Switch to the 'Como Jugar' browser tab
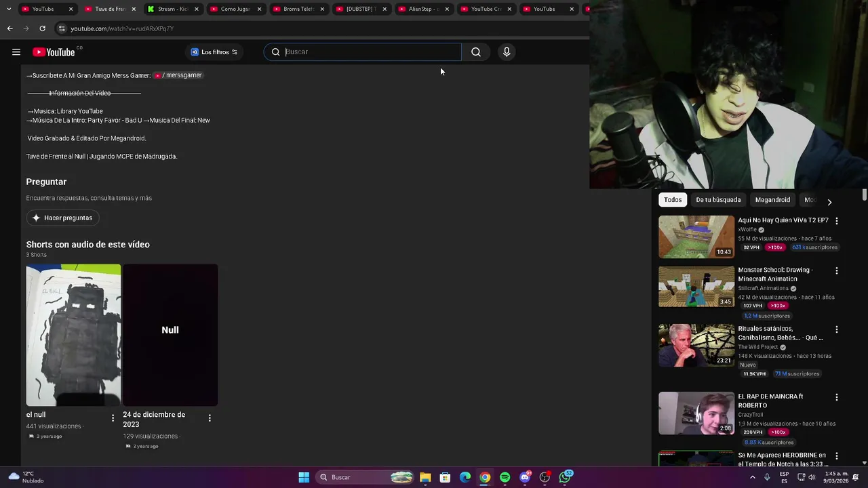The height and width of the screenshot is (488, 868). click(235, 9)
